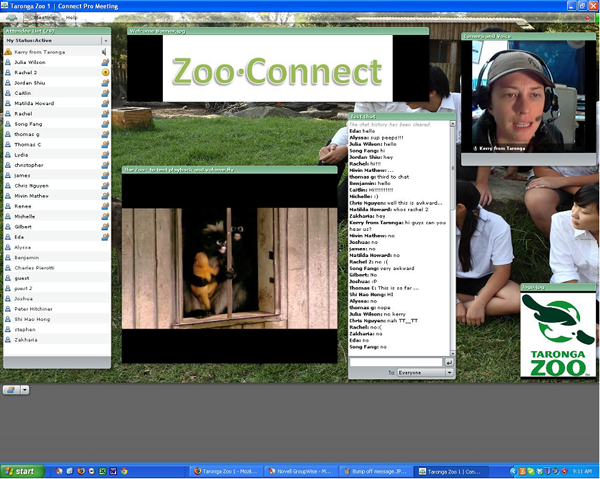
Task: Switch to Taronga Zoo 1 - Mozilla taskbar window
Action: pyautogui.click(x=228, y=471)
